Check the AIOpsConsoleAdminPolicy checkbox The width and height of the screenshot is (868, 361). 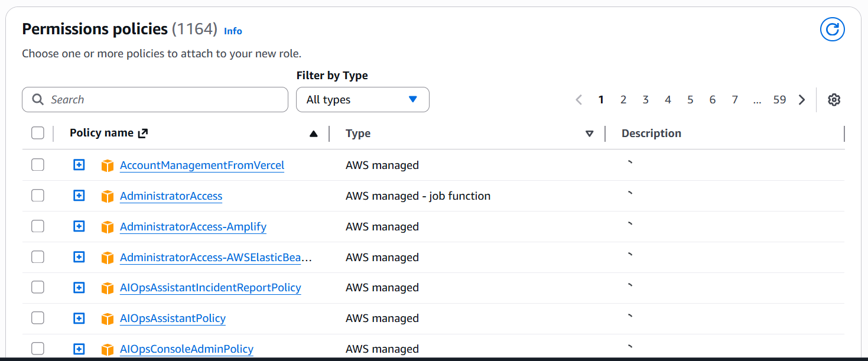pos(38,349)
